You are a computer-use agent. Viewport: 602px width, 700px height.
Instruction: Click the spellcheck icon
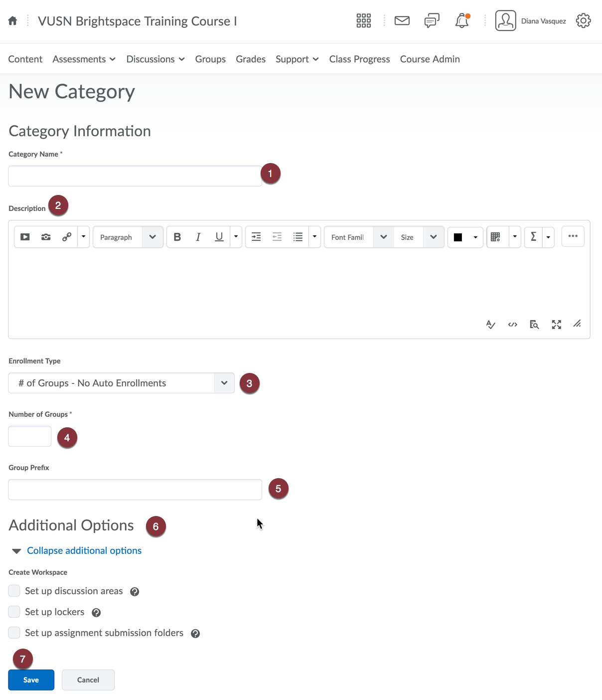(491, 325)
